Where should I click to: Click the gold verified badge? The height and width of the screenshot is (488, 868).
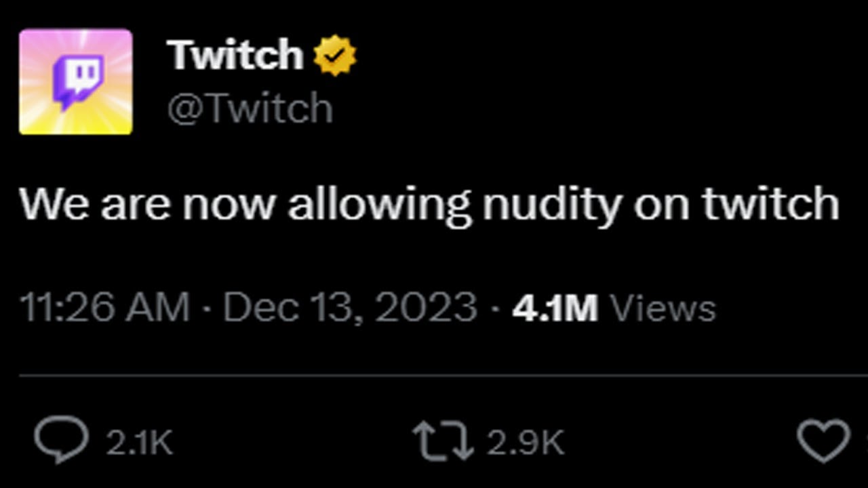(x=335, y=55)
